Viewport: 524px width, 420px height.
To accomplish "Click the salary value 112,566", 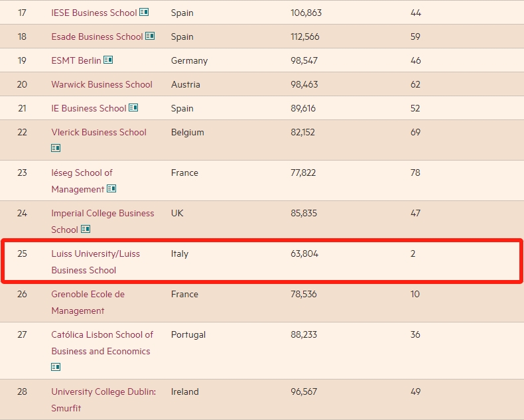I will [305, 36].
